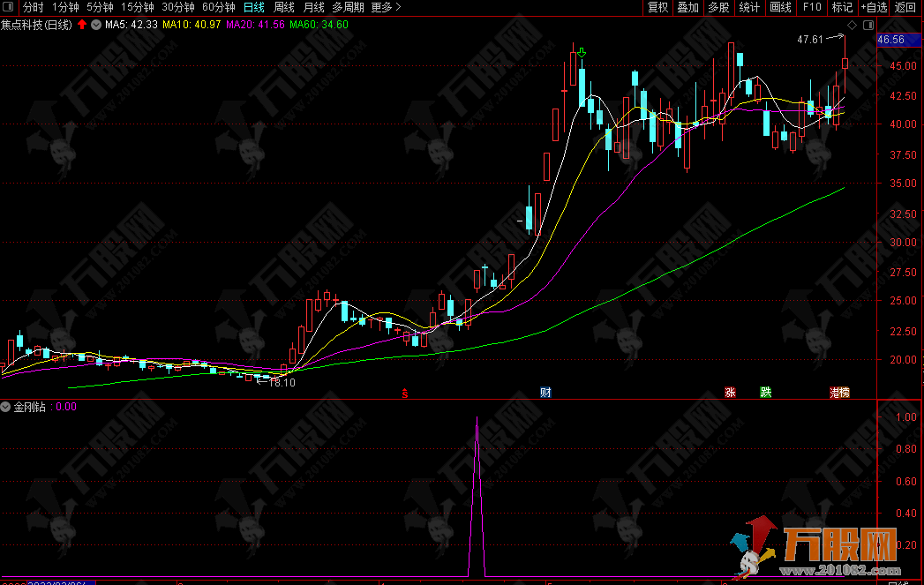Click the diamond marker icon top right
The width and height of the screenshot is (924, 585).
click(x=851, y=25)
